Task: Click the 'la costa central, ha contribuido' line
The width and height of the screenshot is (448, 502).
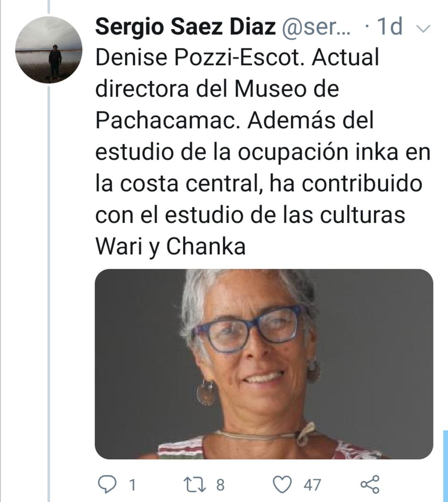Action: click(258, 183)
